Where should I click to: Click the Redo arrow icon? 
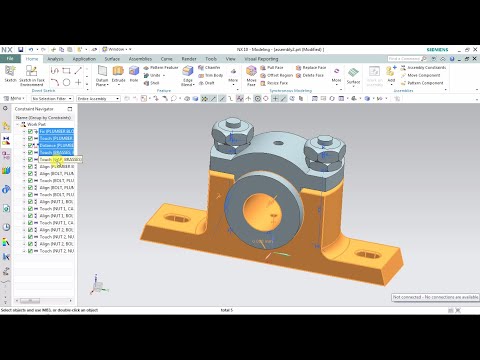(43, 49)
